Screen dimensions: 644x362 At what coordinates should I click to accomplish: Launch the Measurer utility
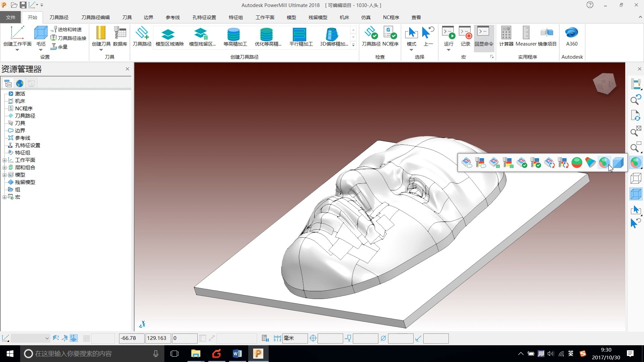(526, 37)
